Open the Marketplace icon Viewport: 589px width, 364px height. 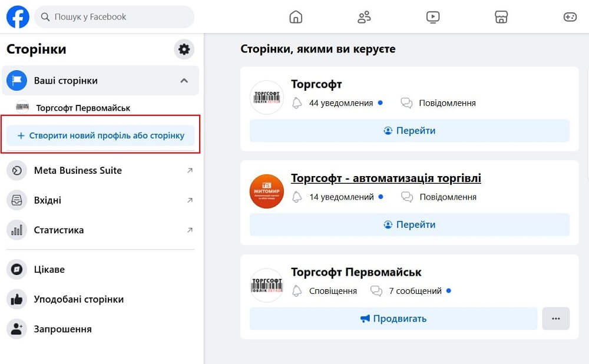[x=501, y=17]
